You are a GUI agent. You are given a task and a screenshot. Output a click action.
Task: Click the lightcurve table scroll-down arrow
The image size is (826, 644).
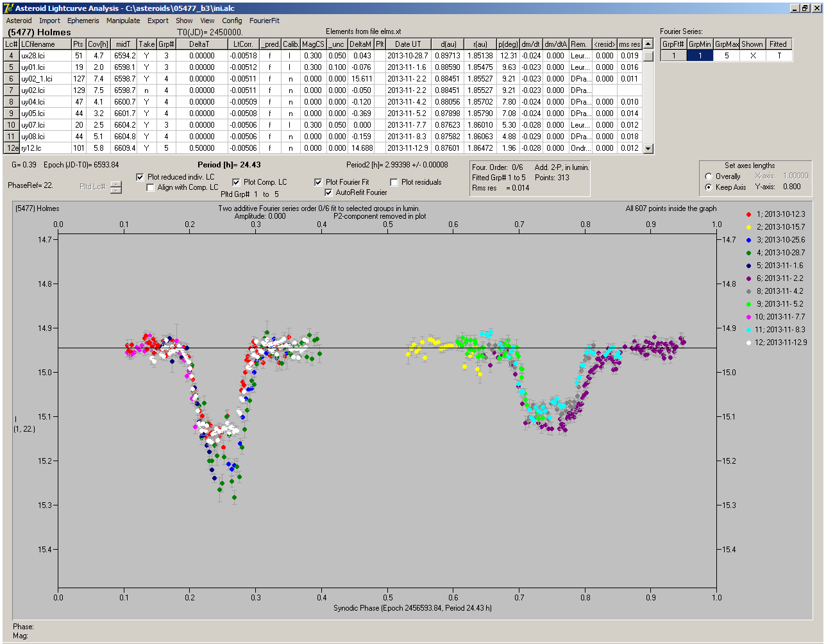(x=648, y=149)
